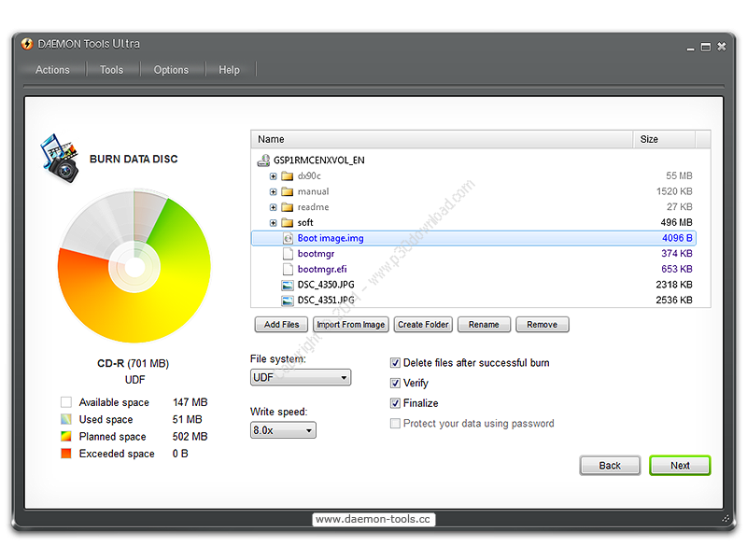Image resolution: width=747 pixels, height=560 pixels.
Task: Open the Write speed 8.0x dropdown
Action: pos(283,430)
